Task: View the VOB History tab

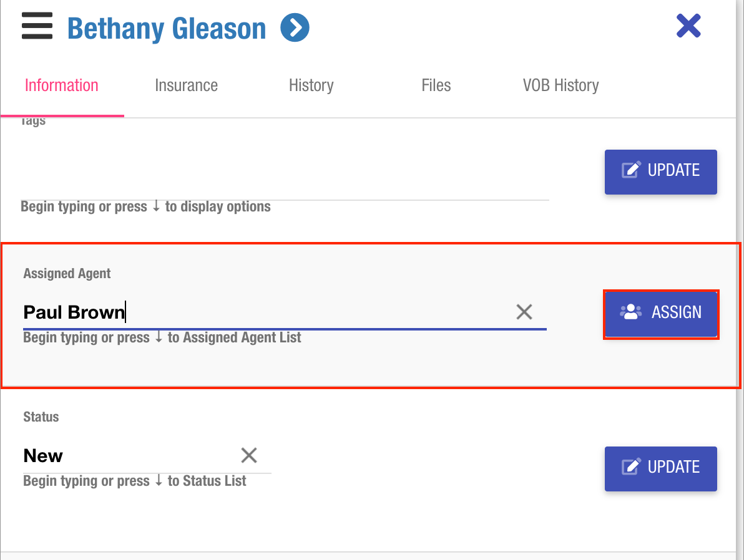Action: click(x=560, y=85)
